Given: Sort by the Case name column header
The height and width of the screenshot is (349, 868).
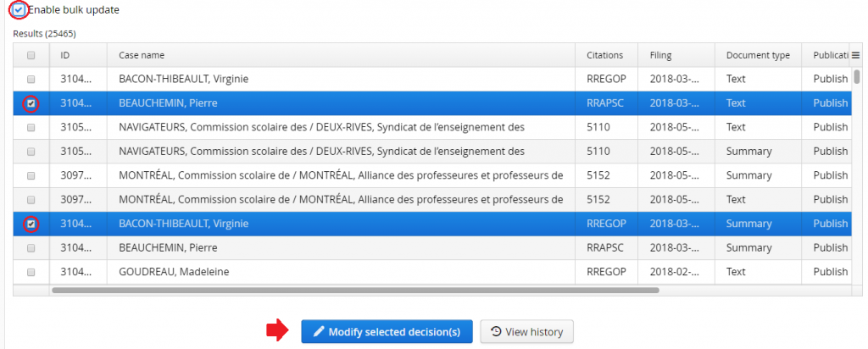Looking at the screenshot, I should click(142, 55).
